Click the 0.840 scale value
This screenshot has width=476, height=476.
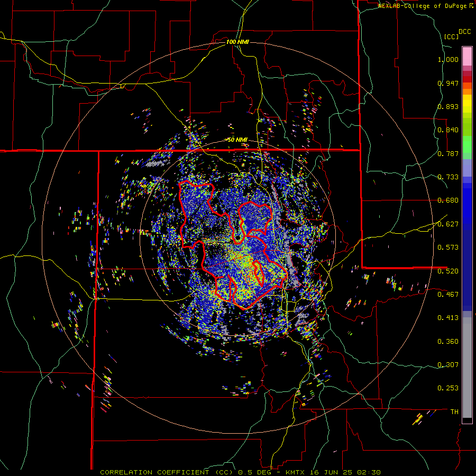point(448,130)
